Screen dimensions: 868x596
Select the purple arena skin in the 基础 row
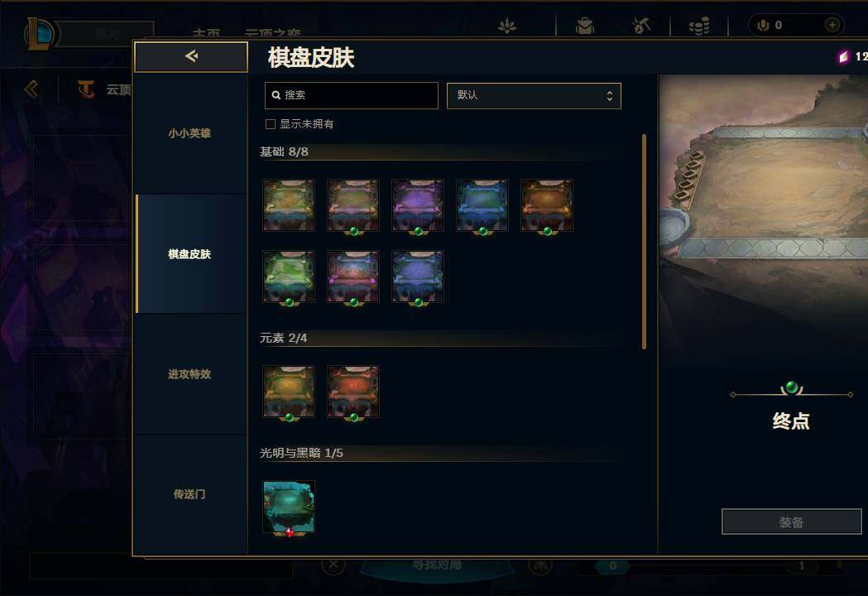tap(417, 205)
